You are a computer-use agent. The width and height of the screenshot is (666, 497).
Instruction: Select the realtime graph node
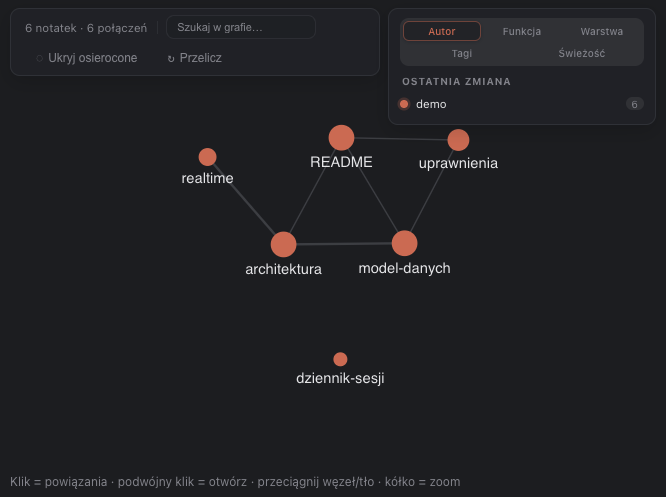pyautogui.click(x=207, y=157)
